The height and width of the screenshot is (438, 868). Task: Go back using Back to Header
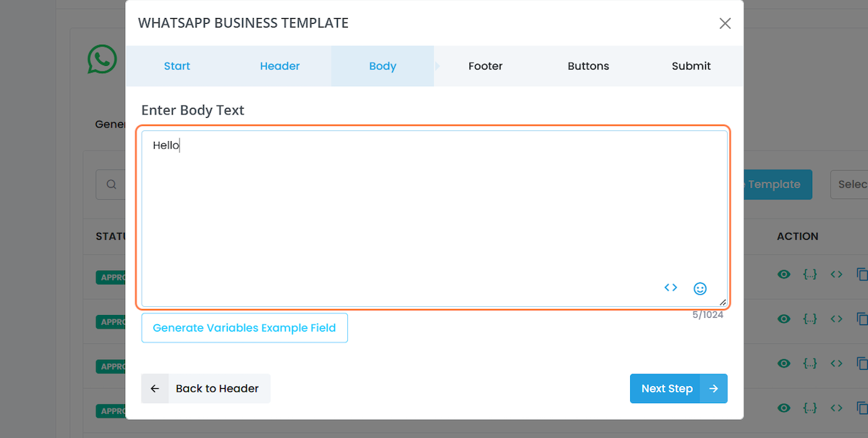click(205, 389)
